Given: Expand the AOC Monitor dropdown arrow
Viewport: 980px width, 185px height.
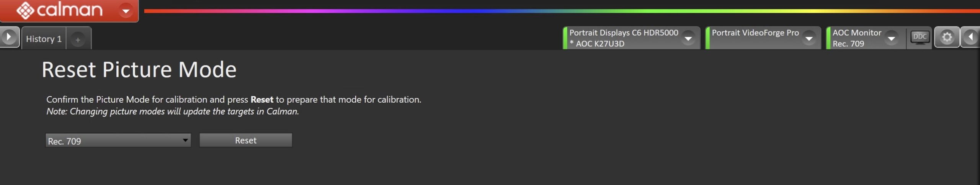Looking at the screenshot, I should 891,38.
